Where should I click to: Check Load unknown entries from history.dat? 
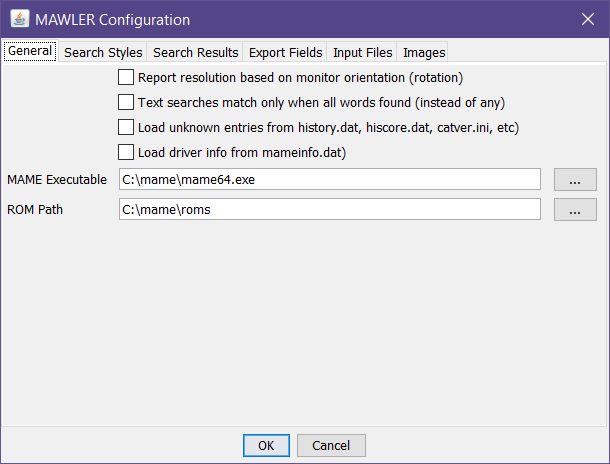(126, 127)
